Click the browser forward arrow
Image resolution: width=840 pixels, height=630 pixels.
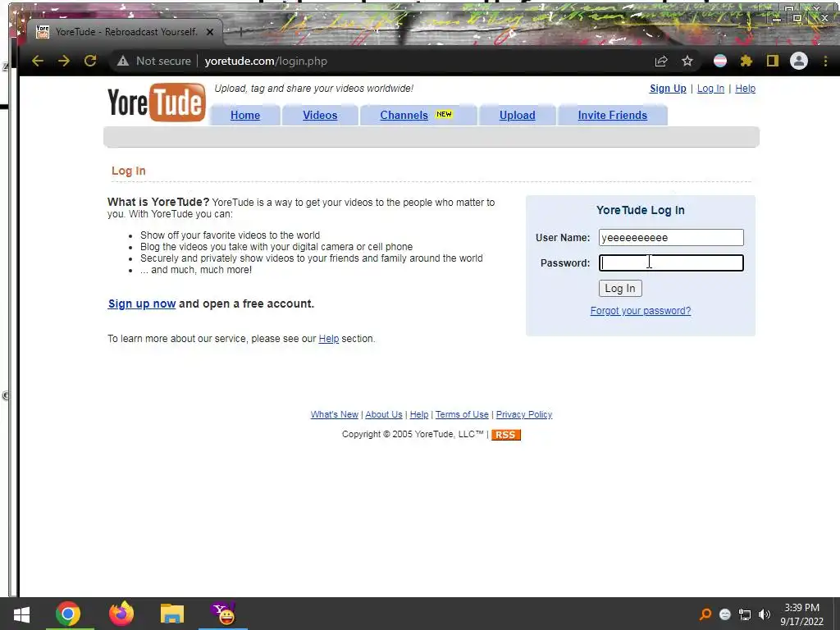point(64,61)
